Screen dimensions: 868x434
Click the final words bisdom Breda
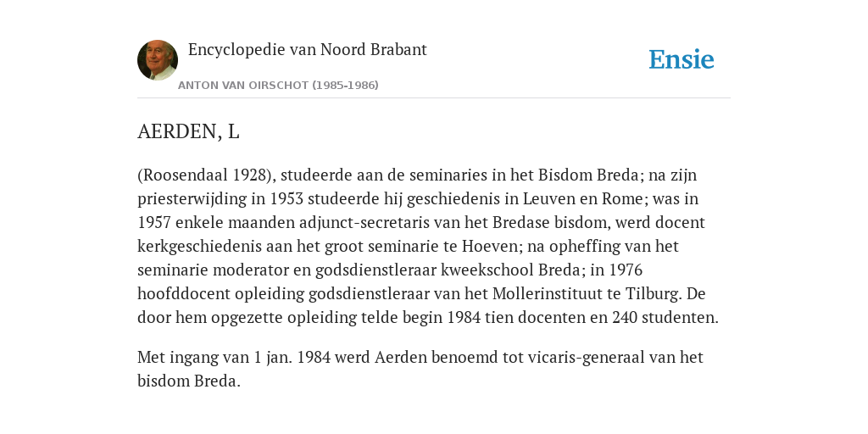pos(189,381)
